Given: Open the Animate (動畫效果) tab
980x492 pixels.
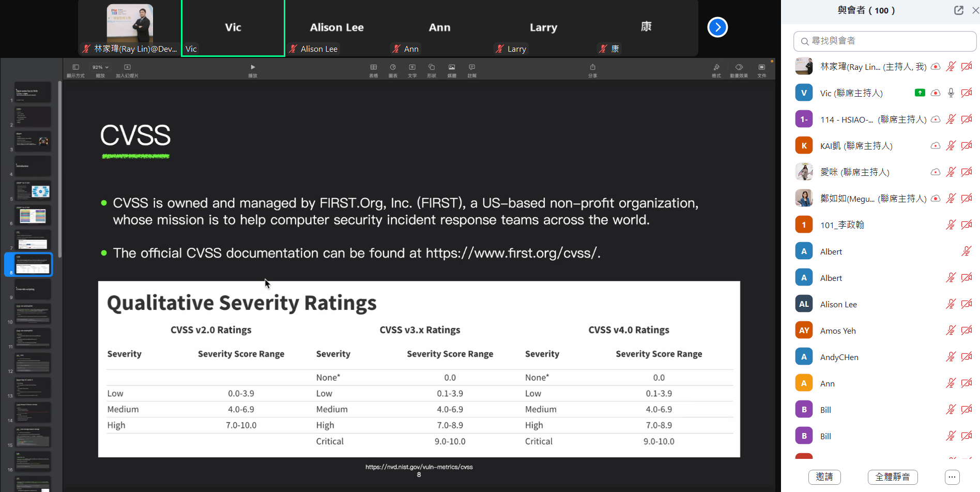Looking at the screenshot, I should tap(739, 68).
